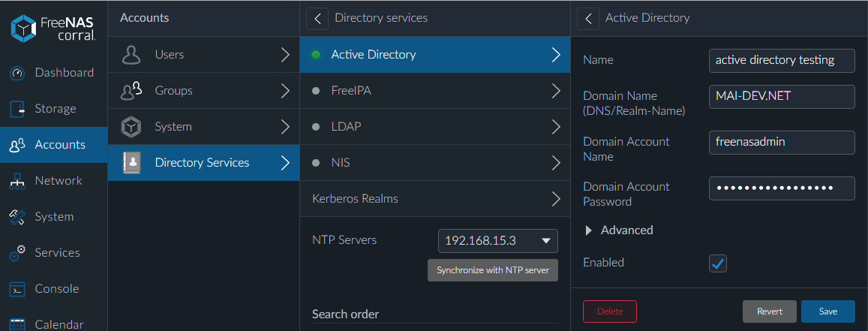Screen dimensions: 868x331
Task: Click the Users label in Accounts
Action: pos(170,55)
